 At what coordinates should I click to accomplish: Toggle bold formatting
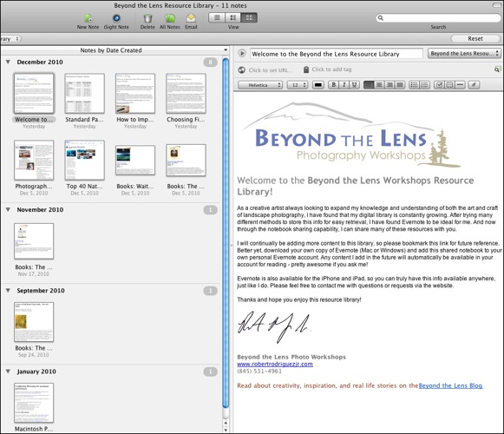[x=333, y=85]
